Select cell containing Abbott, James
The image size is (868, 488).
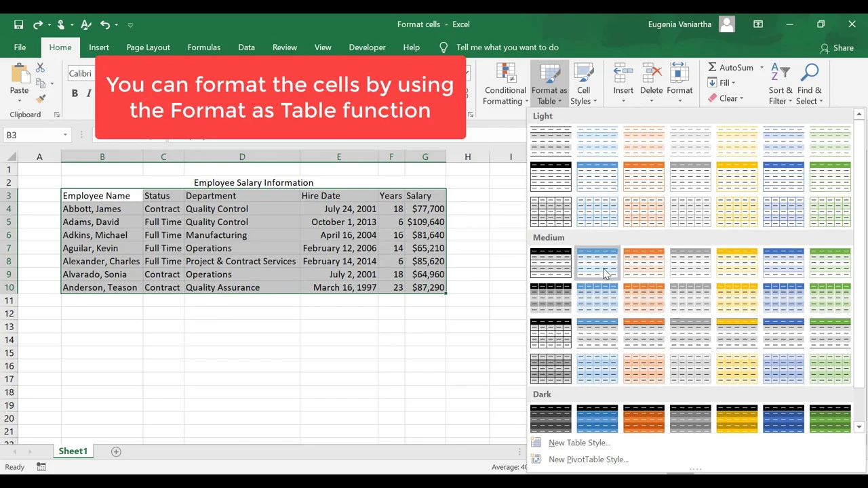(102, 209)
